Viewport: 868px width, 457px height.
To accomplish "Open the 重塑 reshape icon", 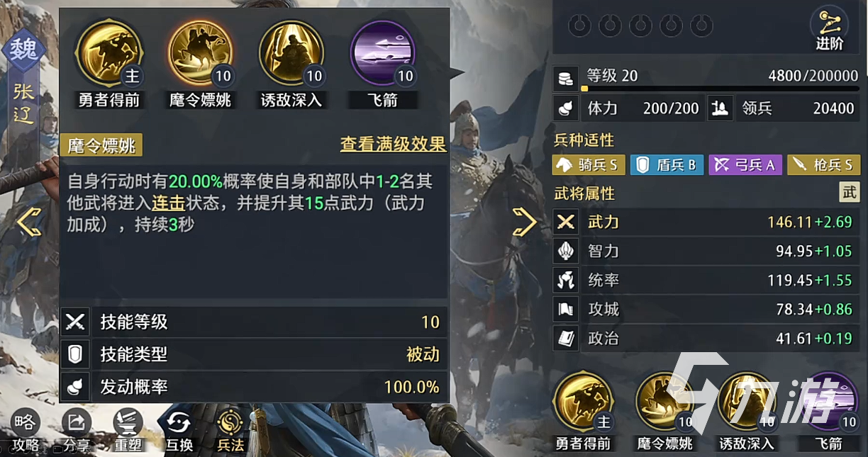I will tap(128, 431).
